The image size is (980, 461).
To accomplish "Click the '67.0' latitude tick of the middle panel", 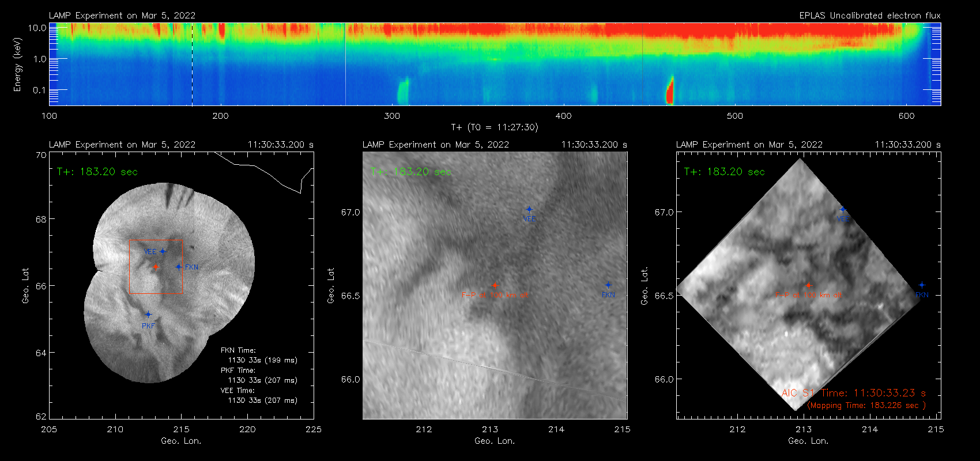I will (x=350, y=212).
